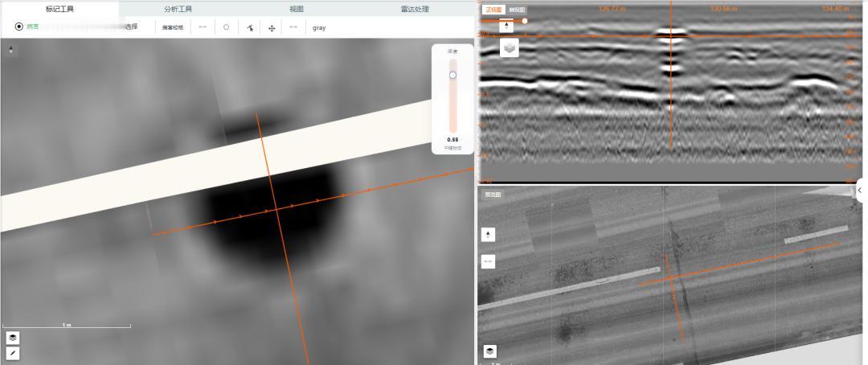The height and width of the screenshot is (365, 868).
Task: Open the 标记工具 tab
Action: (59, 9)
